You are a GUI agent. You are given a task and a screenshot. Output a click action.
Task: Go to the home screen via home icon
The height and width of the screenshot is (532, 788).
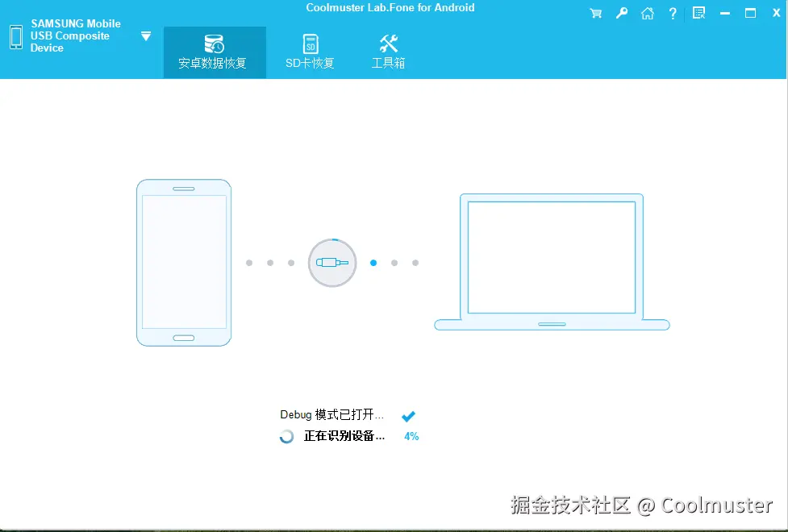click(x=648, y=13)
